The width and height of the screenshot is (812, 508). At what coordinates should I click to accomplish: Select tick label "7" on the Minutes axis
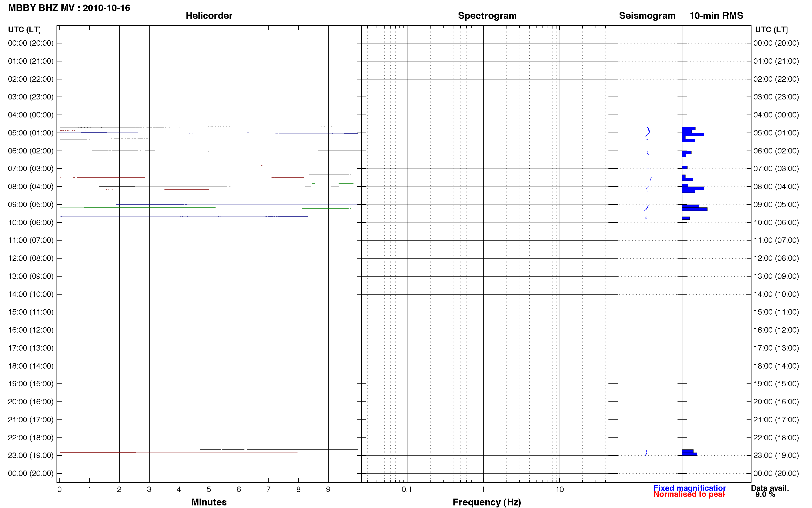click(x=269, y=489)
